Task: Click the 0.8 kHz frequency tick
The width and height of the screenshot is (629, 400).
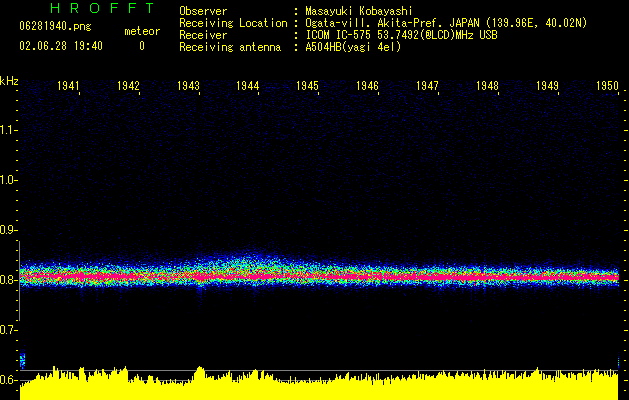Action: point(9,280)
